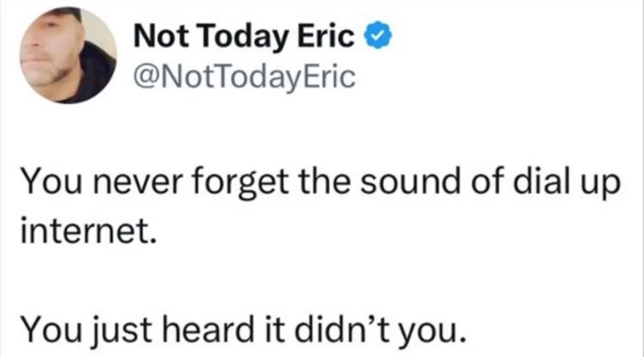The width and height of the screenshot is (644, 357).
Task: Click the line "You just heard it didn't you."
Action: pyautogui.click(x=244, y=329)
